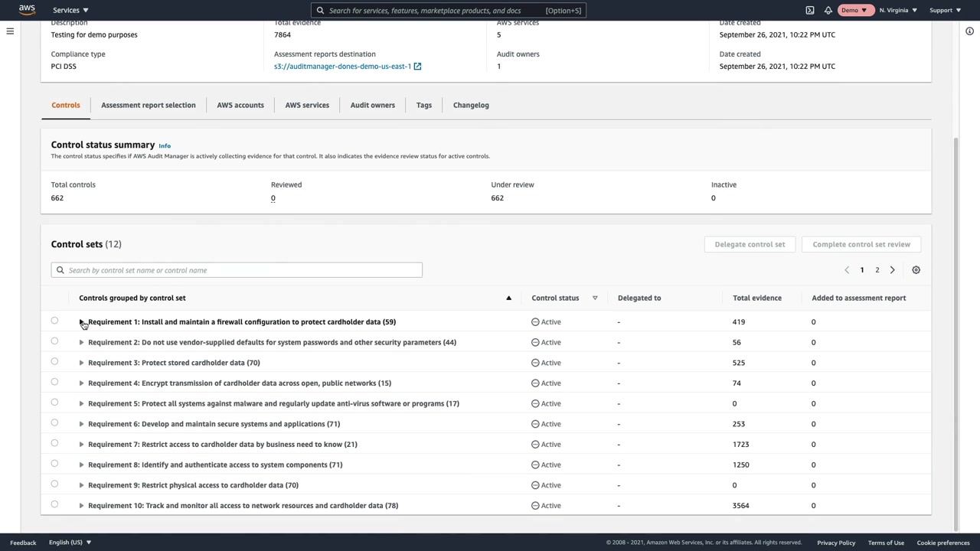Click the external link icon beside S3 destination
The width and height of the screenshot is (980, 551).
(417, 67)
